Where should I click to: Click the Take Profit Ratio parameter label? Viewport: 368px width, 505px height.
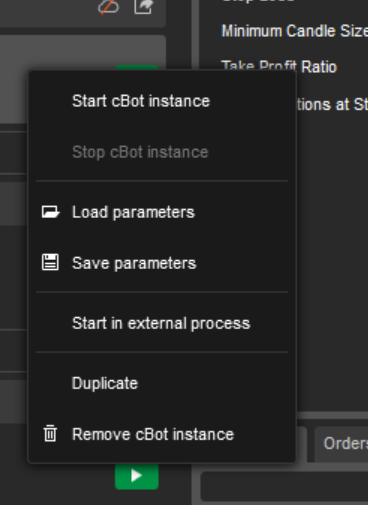coord(279,66)
